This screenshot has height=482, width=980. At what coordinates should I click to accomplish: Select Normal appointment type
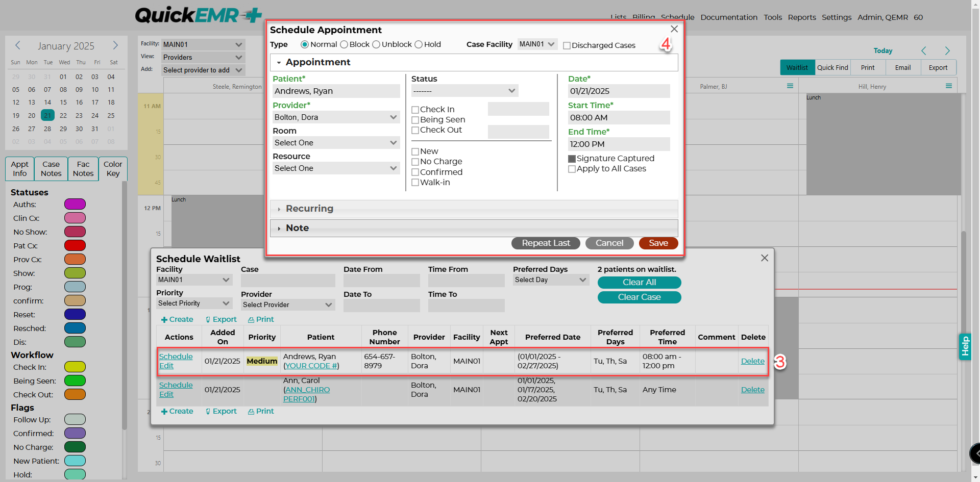click(x=305, y=44)
